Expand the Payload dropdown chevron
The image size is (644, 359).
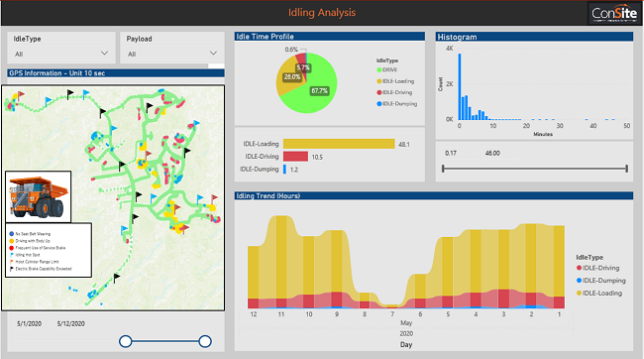coord(213,54)
